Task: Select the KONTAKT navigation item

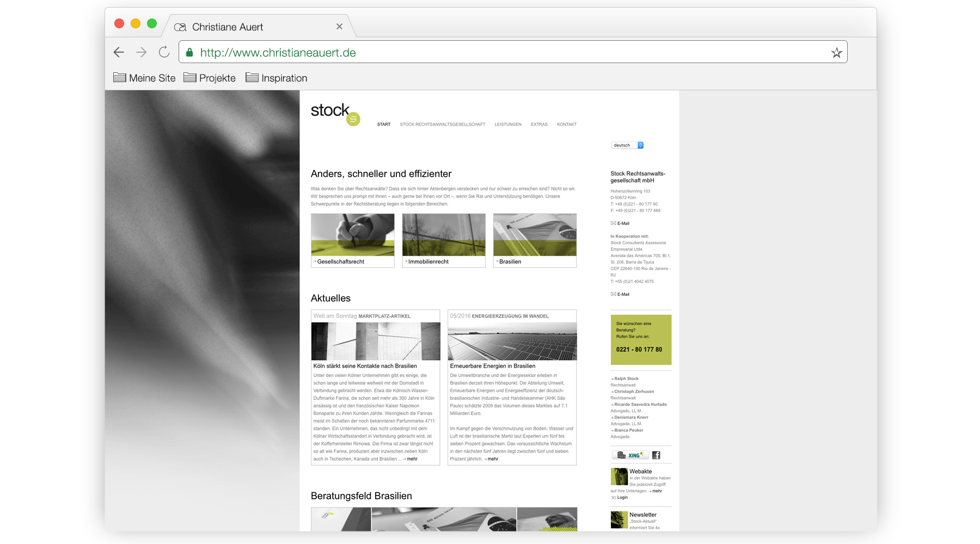Action: click(x=567, y=124)
